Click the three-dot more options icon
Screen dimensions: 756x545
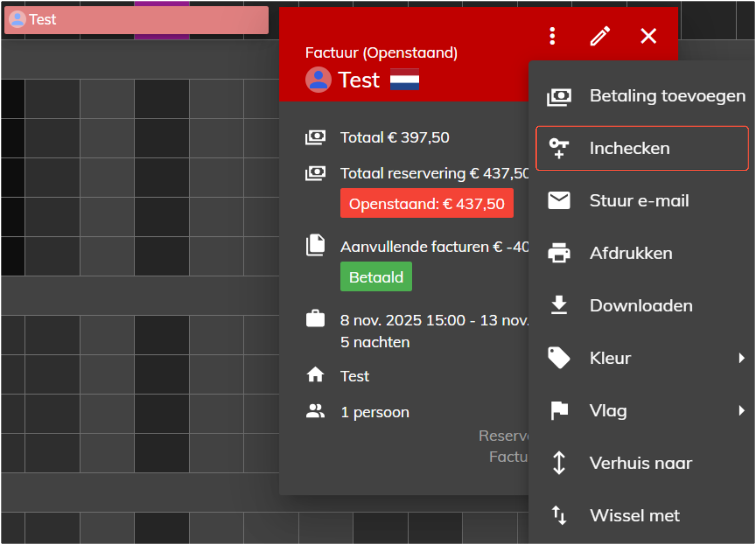click(x=552, y=36)
